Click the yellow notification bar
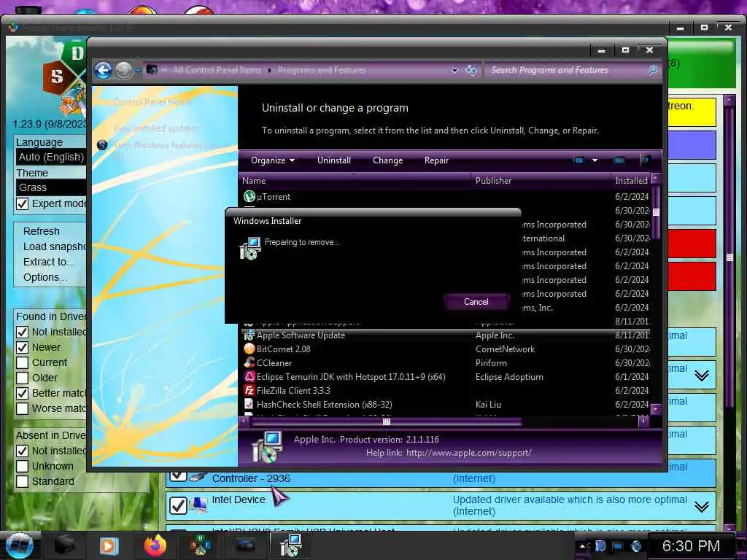The width and height of the screenshot is (747, 560). tap(692, 112)
